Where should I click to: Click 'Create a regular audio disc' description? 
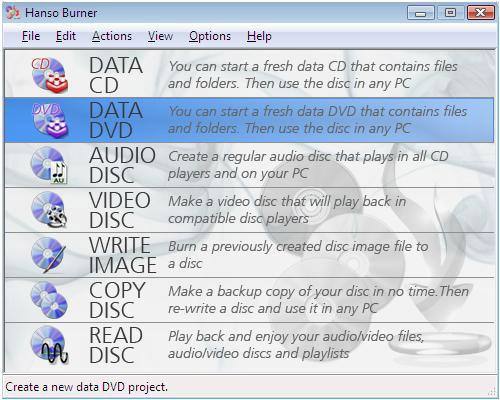point(308,165)
